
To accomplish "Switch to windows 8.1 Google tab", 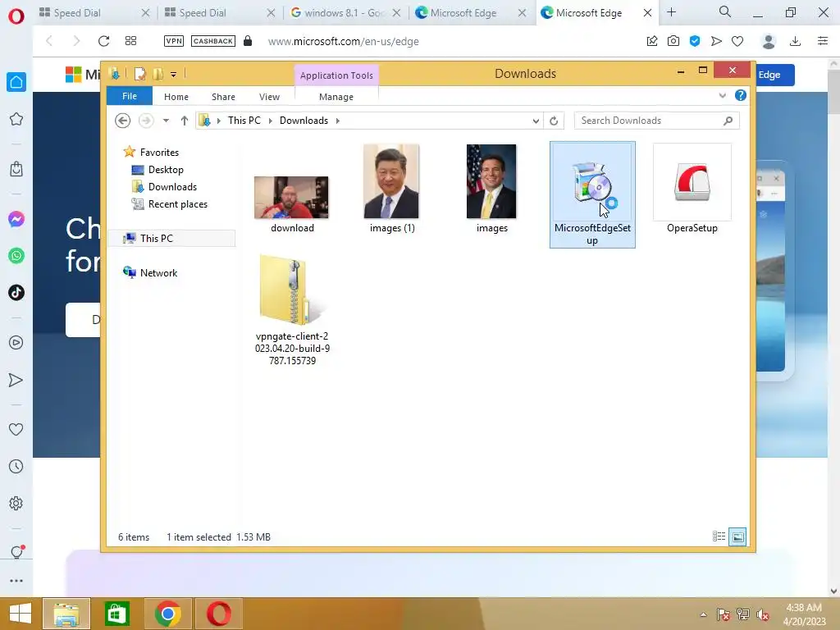I will point(345,13).
